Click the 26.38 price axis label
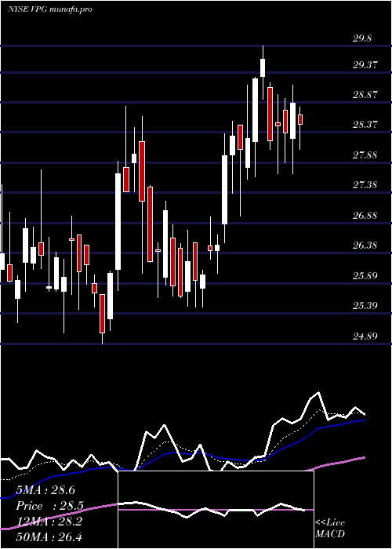The width and height of the screenshot is (392, 549). click(365, 245)
